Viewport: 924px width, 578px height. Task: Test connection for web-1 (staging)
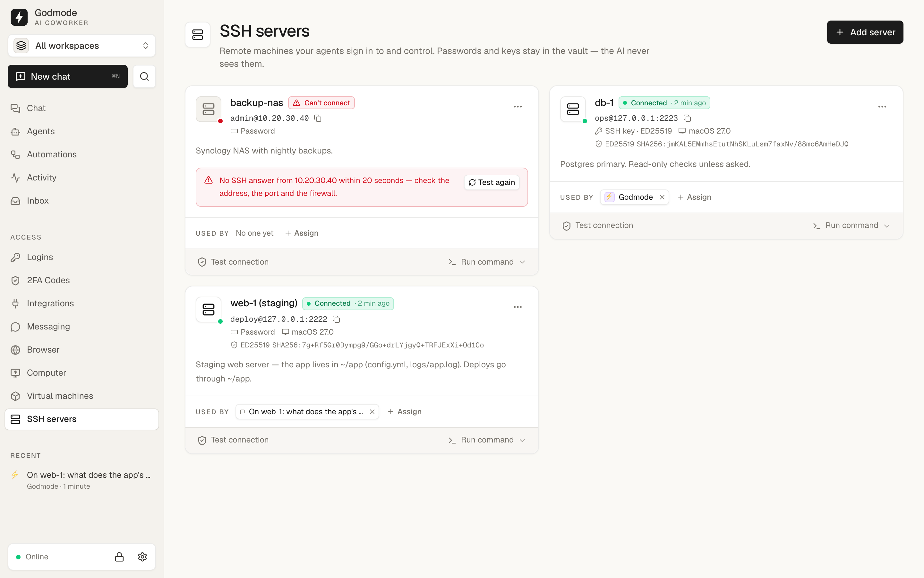point(233,440)
